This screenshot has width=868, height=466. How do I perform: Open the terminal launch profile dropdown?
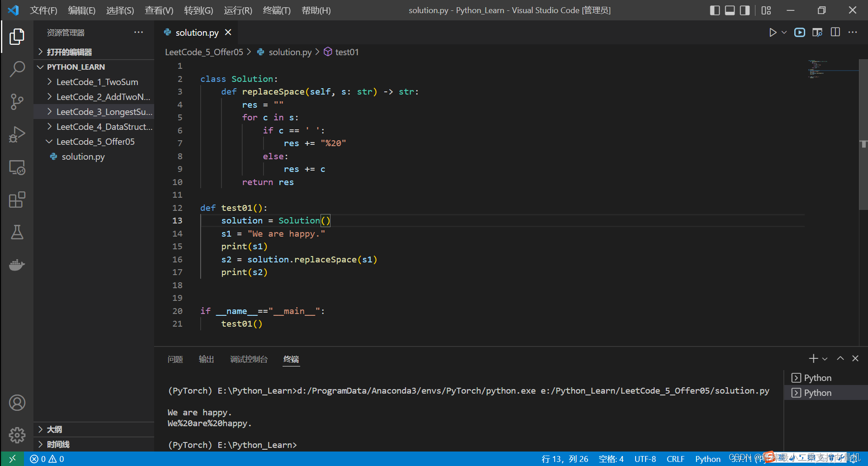pos(825,359)
